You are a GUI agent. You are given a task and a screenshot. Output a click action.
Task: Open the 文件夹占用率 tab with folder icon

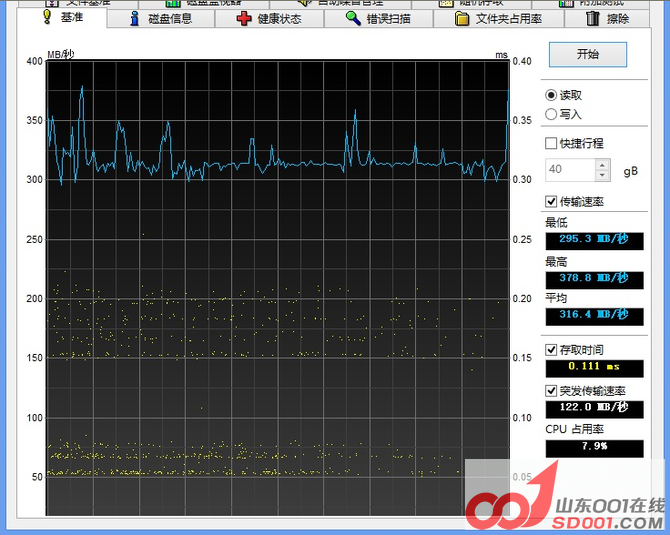[499, 19]
